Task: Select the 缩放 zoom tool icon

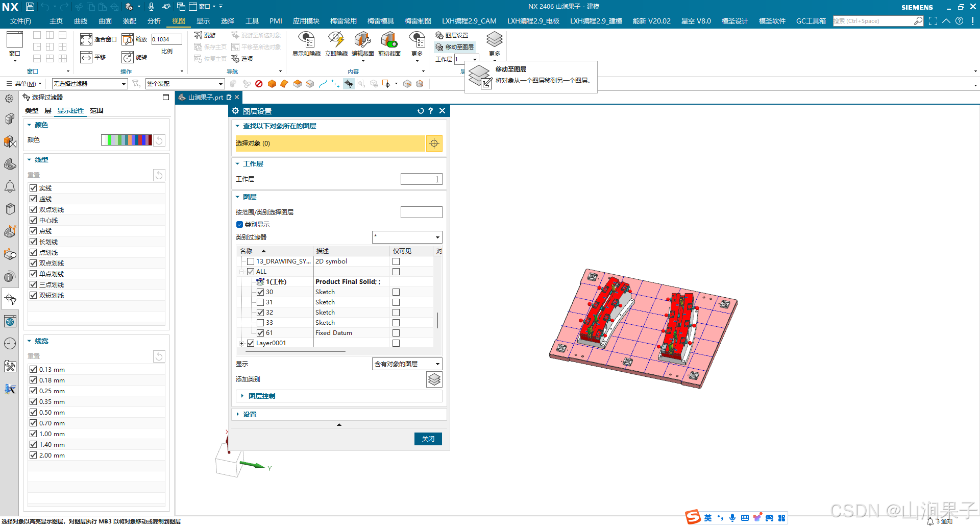Action: pos(128,39)
